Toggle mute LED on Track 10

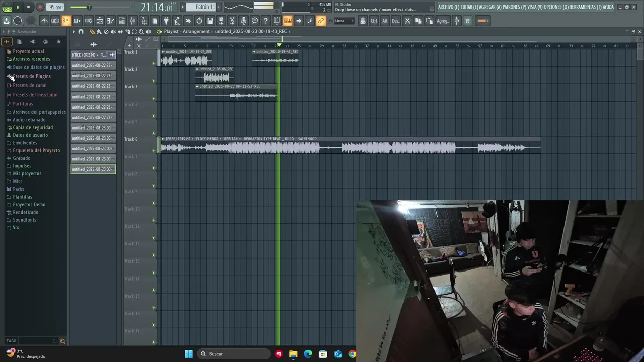tap(154, 220)
